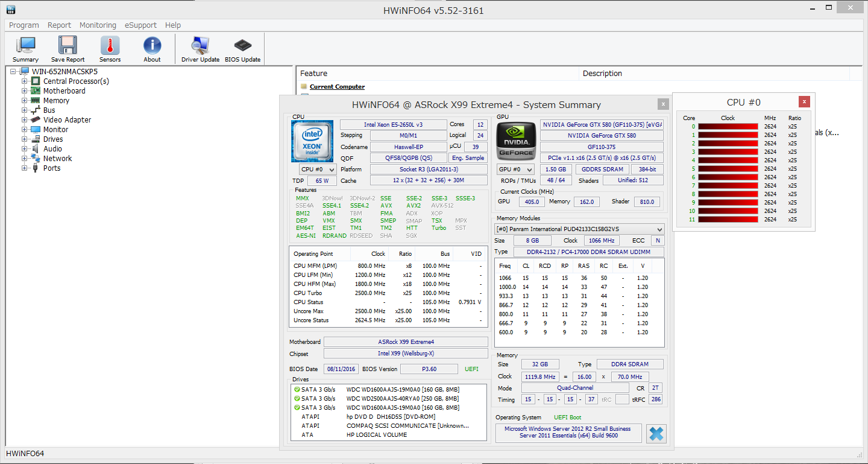Select the Bus tree icon

point(36,110)
